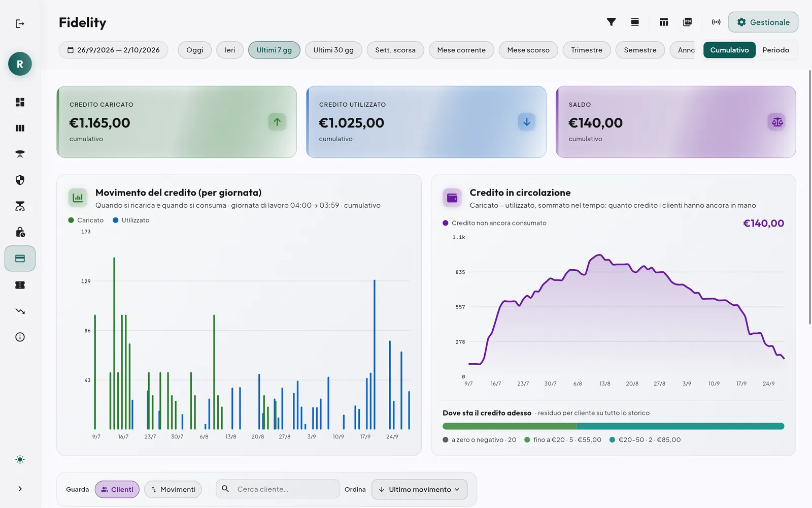Toggle the Caricato legend series
This screenshot has width=812, height=508.
pyautogui.click(x=86, y=220)
